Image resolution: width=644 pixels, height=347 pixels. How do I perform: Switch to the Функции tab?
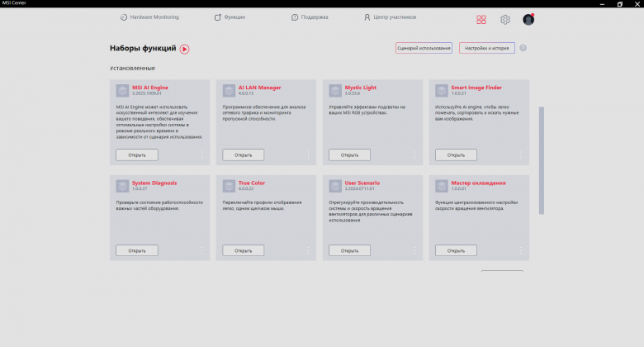pyautogui.click(x=230, y=17)
